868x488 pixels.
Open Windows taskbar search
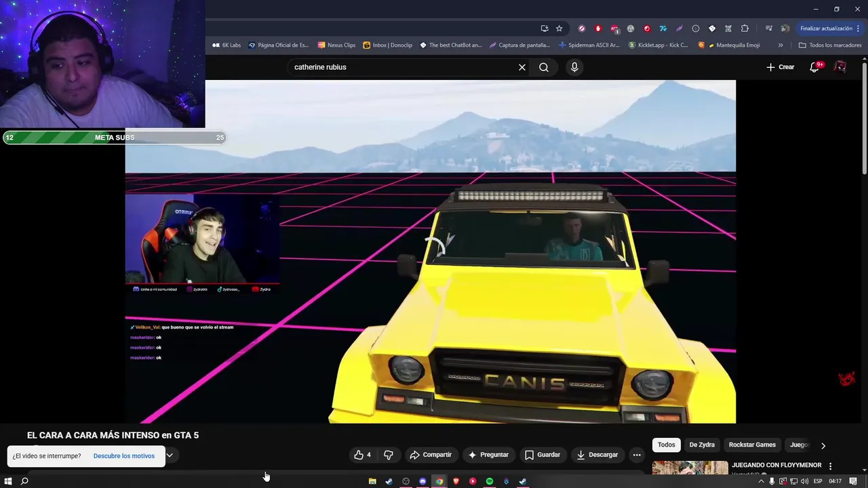click(24, 481)
